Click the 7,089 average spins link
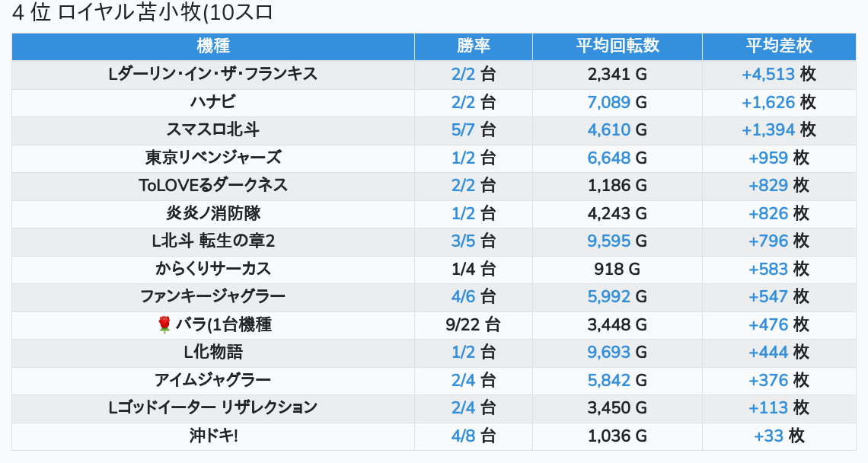Image resolution: width=868 pixels, height=463 pixels. [x=609, y=102]
